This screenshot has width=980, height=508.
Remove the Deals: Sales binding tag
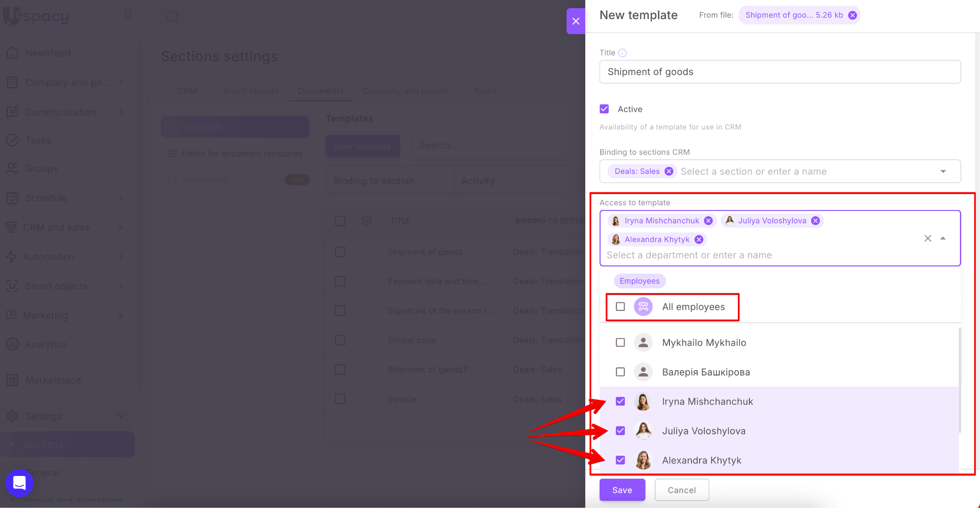[x=669, y=171]
